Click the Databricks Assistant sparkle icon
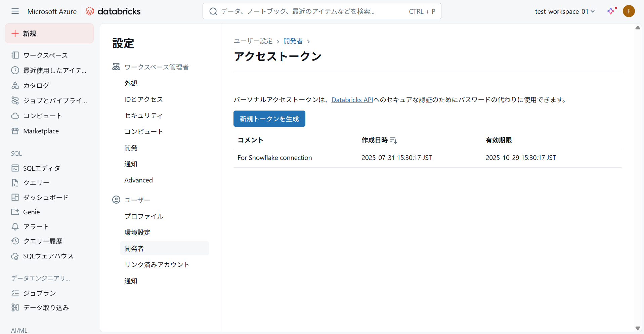Image resolution: width=644 pixels, height=334 pixels. point(611,11)
